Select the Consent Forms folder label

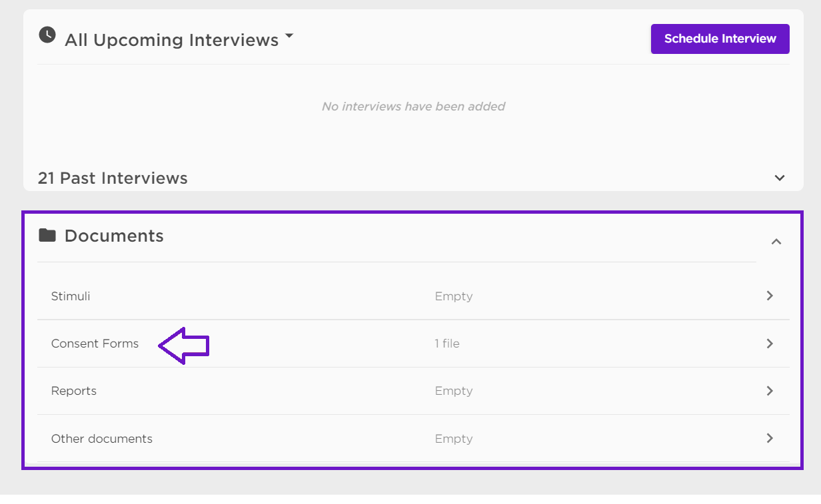tap(95, 344)
